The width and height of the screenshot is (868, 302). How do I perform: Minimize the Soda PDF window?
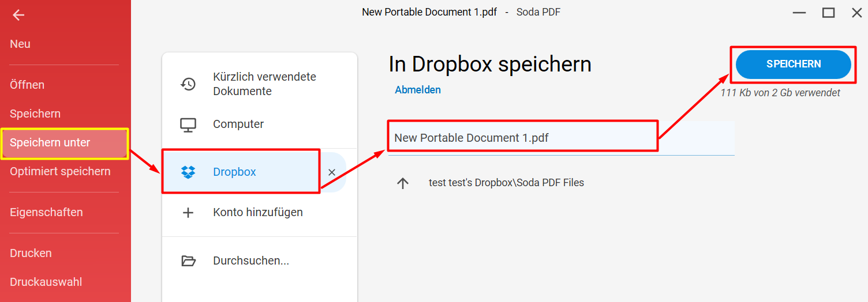coord(799,13)
